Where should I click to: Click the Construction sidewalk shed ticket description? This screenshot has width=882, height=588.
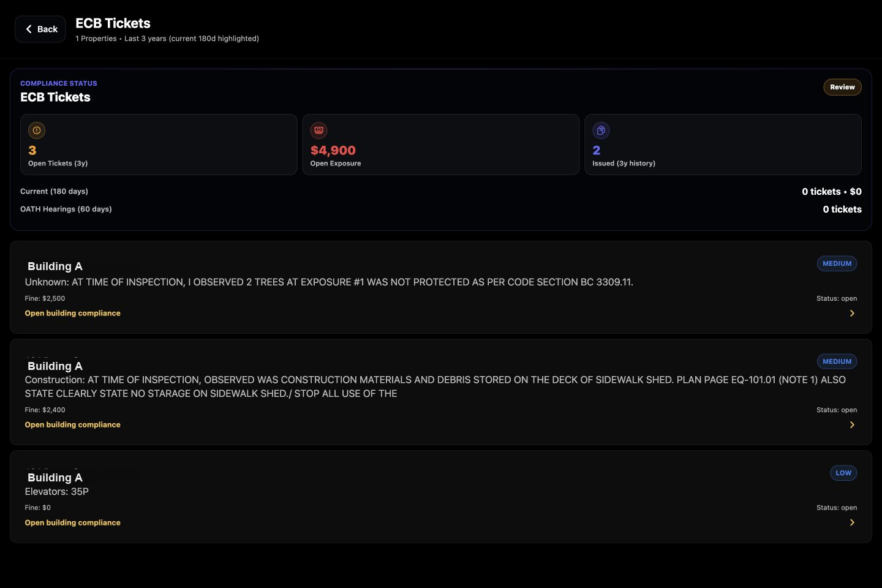pyautogui.click(x=435, y=386)
